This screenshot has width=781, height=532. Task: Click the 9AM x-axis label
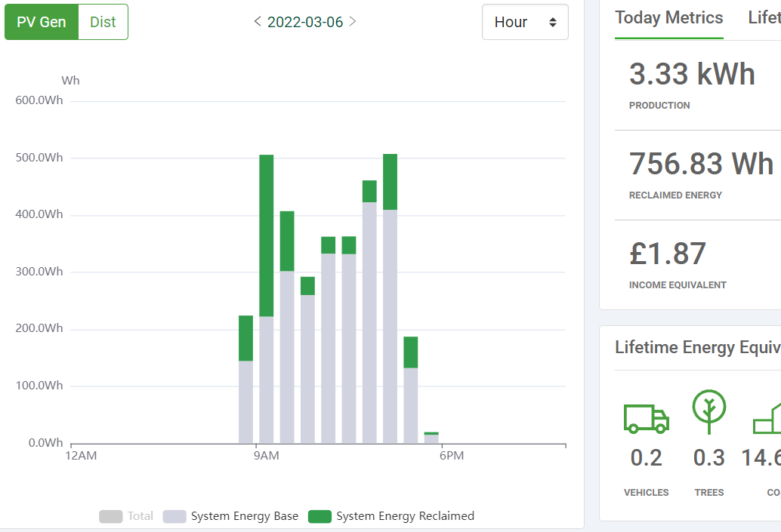[267, 456]
